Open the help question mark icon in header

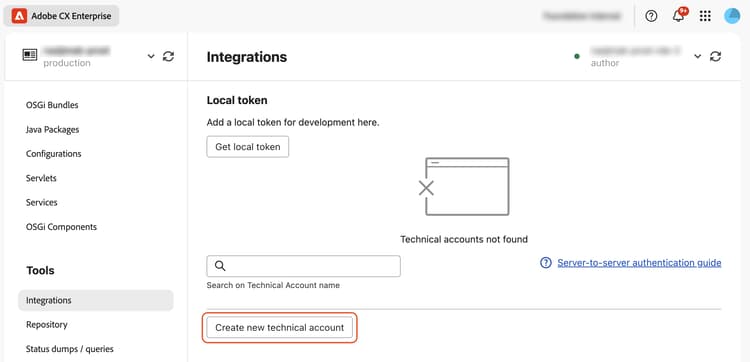point(651,16)
